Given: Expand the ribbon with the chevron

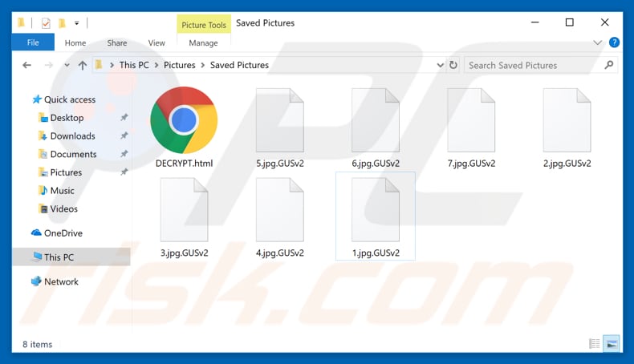Looking at the screenshot, I should (597, 42).
